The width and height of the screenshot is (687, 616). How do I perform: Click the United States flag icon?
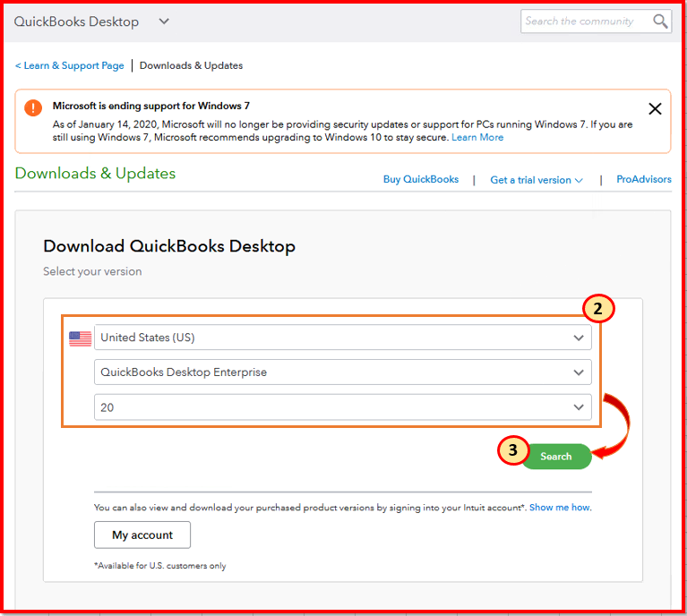tap(81, 338)
